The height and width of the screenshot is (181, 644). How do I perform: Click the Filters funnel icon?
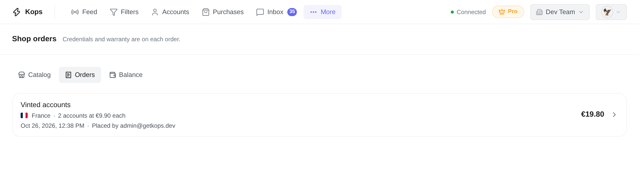click(114, 12)
